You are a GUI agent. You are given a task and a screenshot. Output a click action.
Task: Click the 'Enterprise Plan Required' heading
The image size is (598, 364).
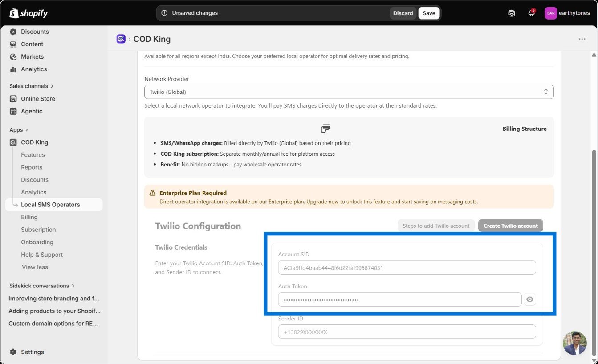tap(193, 193)
